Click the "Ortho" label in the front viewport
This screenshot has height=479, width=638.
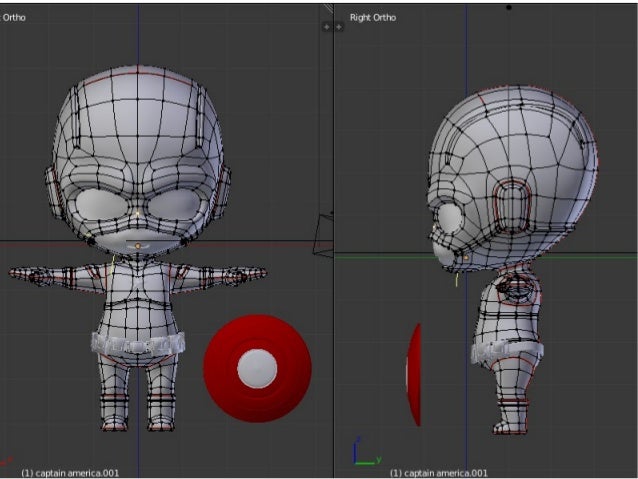click(14, 18)
